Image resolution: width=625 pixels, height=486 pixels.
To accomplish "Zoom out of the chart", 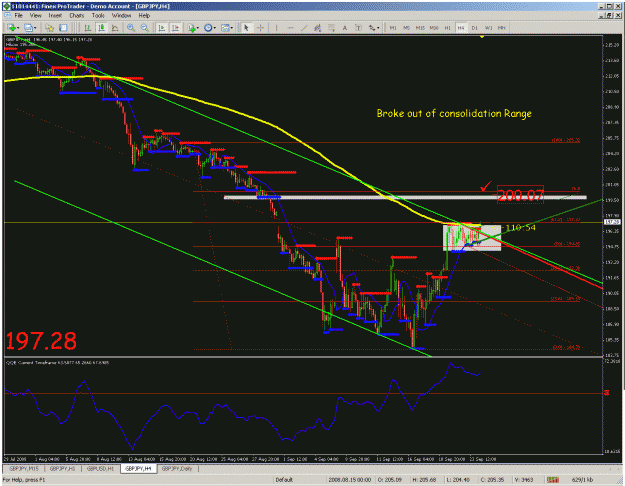I will pos(144,28).
